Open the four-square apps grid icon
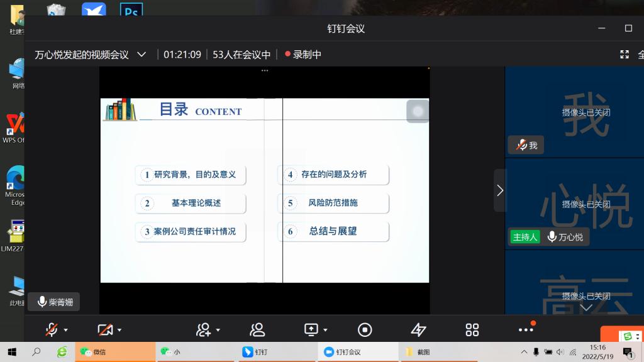644x362 pixels. pyautogui.click(x=472, y=329)
